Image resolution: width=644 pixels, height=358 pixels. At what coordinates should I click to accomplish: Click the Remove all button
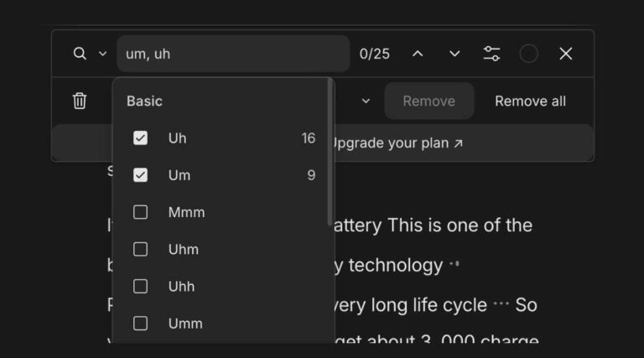[x=530, y=101]
